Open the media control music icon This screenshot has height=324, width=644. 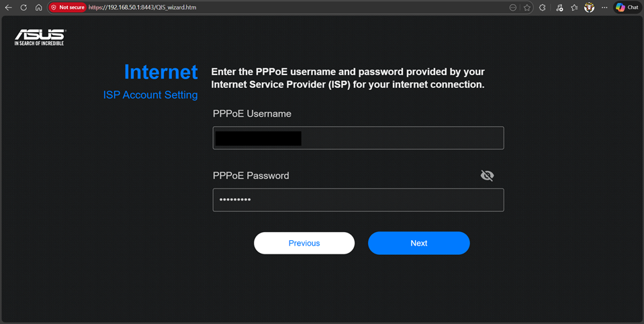coord(559,7)
